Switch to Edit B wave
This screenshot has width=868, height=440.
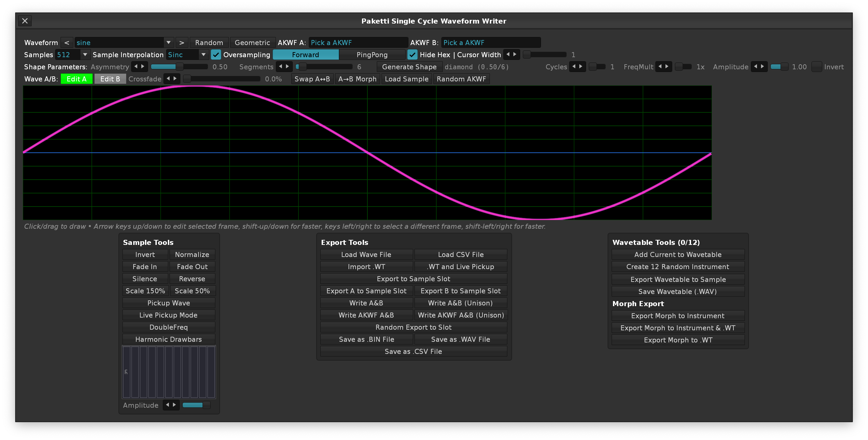(x=110, y=79)
